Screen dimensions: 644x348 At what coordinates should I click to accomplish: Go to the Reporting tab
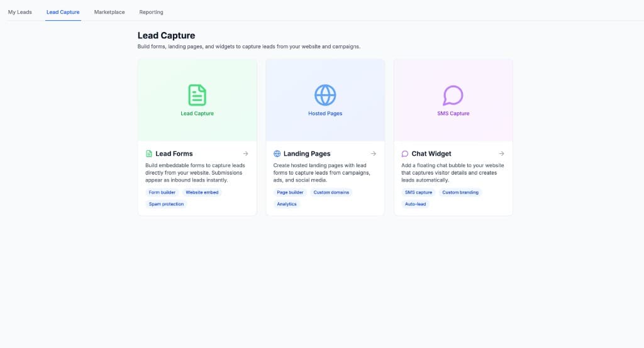151,12
